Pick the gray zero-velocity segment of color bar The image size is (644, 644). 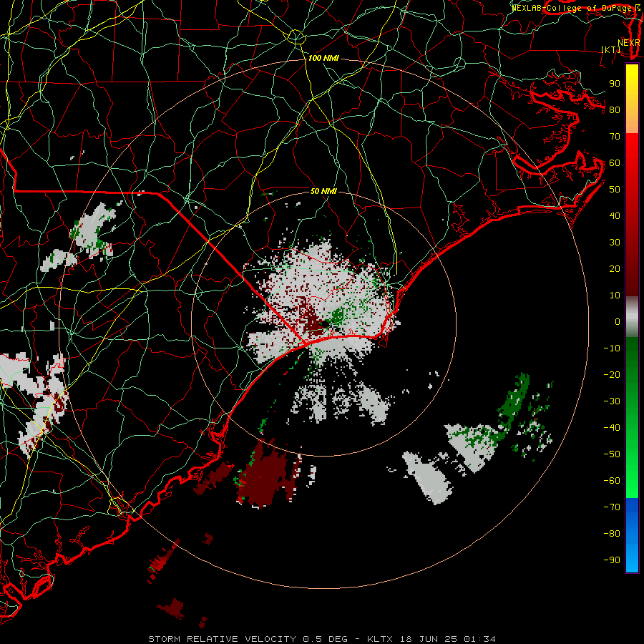pos(632,316)
